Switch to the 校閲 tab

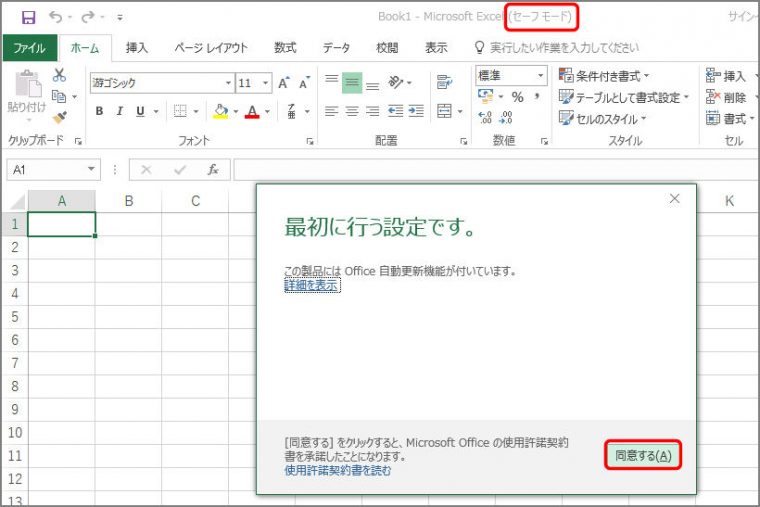[x=387, y=48]
